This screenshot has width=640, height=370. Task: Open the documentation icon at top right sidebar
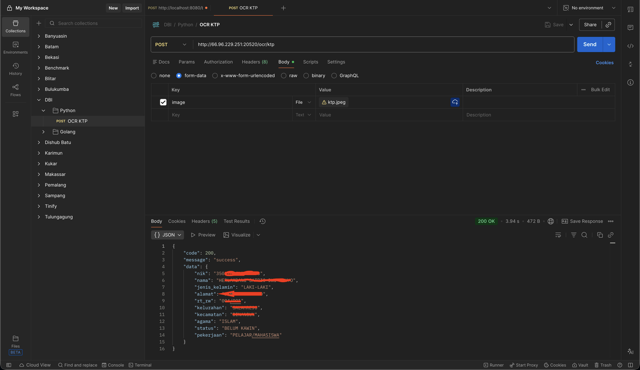pyautogui.click(x=630, y=9)
